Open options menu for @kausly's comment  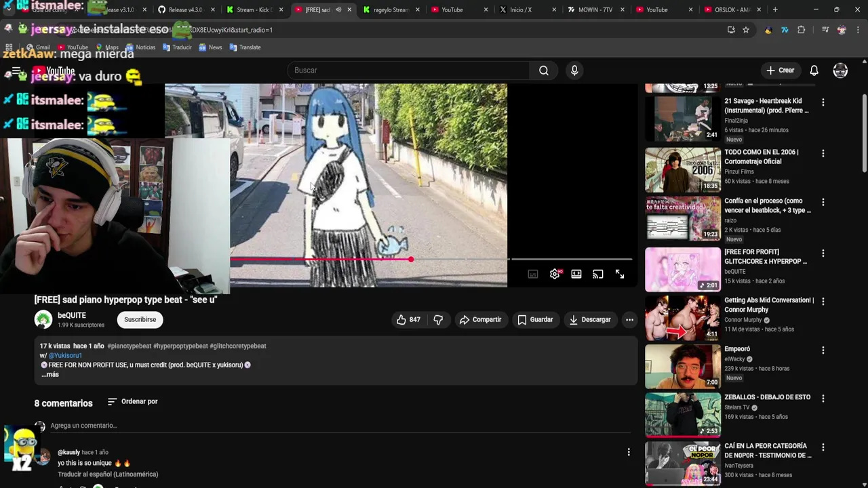(629, 452)
